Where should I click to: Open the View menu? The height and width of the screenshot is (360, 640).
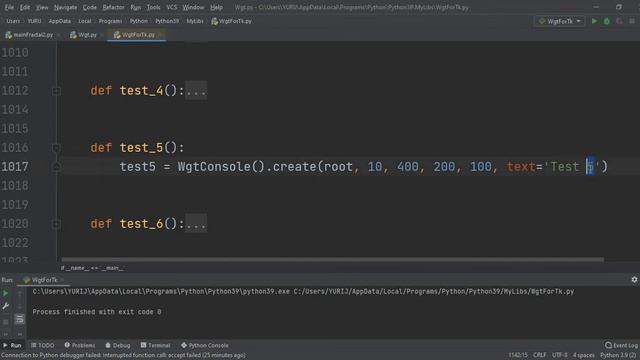42,7
